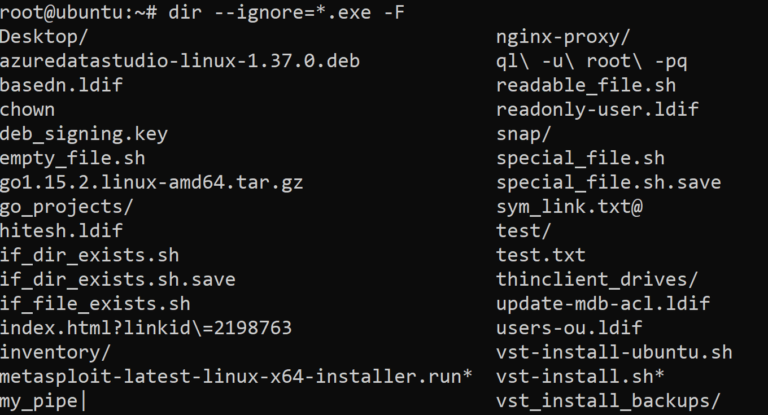Image resolution: width=768 pixels, height=415 pixels.
Task: Click deb_signing.key in the output
Action: point(84,134)
